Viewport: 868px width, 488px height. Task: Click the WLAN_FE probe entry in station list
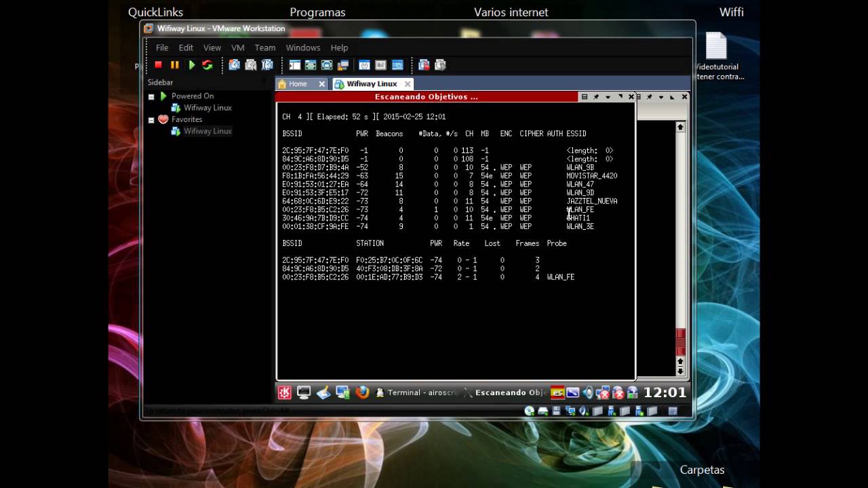(560, 277)
